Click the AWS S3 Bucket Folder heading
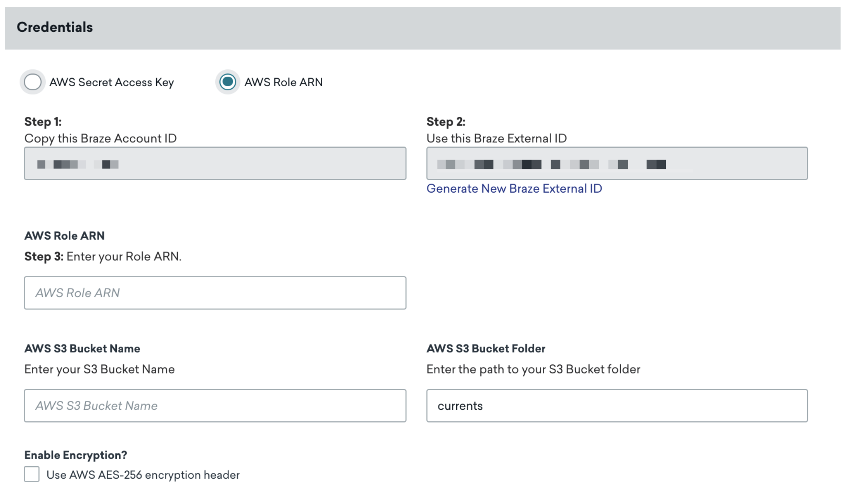 pyautogui.click(x=486, y=348)
